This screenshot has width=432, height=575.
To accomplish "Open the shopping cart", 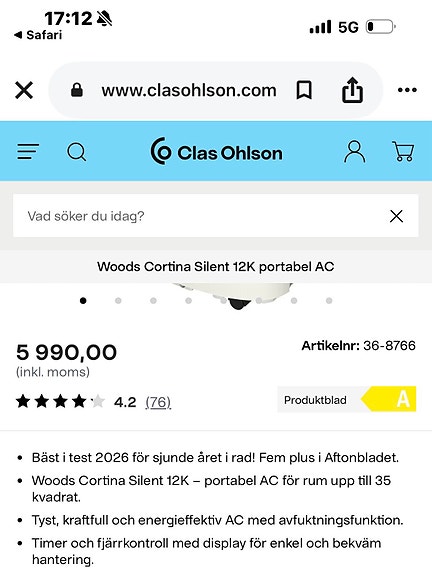I will [403, 151].
